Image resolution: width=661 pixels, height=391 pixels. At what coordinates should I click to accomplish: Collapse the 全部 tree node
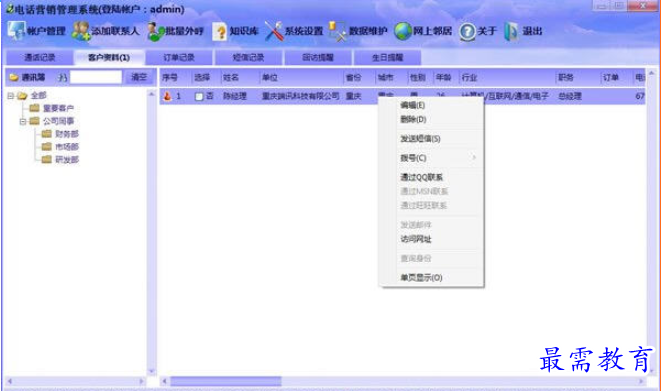point(11,96)
